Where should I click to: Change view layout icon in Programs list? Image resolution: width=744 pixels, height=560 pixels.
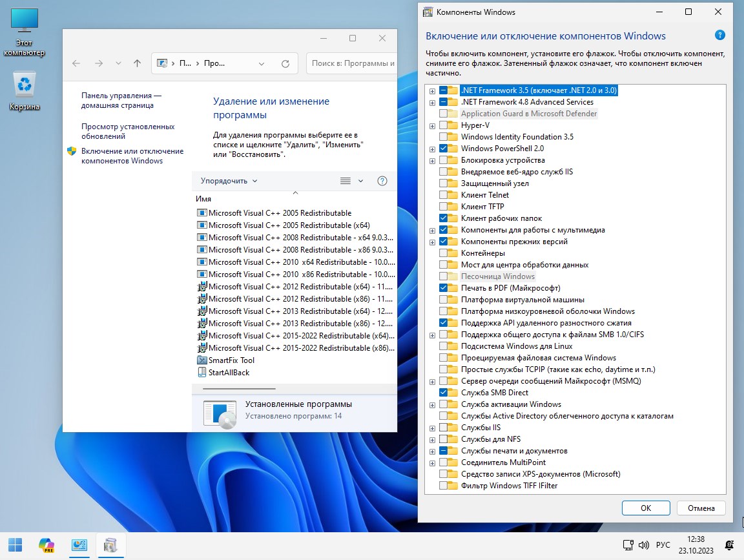pyautogui.click(x=346, y=181)
